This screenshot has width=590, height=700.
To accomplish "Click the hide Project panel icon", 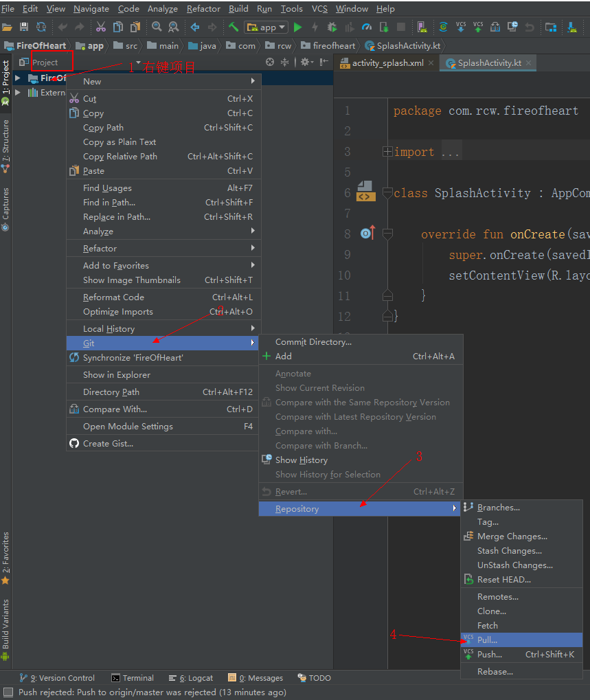I will pyautogui.click(x=324, y=62).
